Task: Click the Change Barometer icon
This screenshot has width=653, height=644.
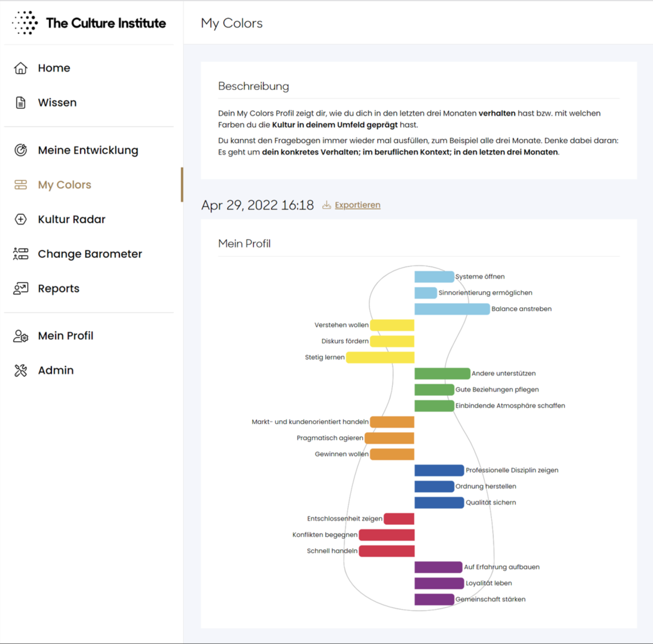Action: pyautogui.click(x=21, y=254)
